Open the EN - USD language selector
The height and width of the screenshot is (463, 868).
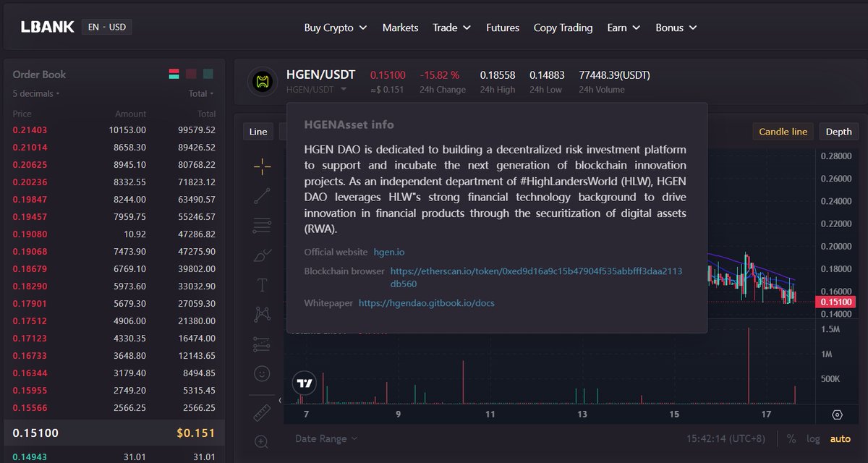point(107,27)
